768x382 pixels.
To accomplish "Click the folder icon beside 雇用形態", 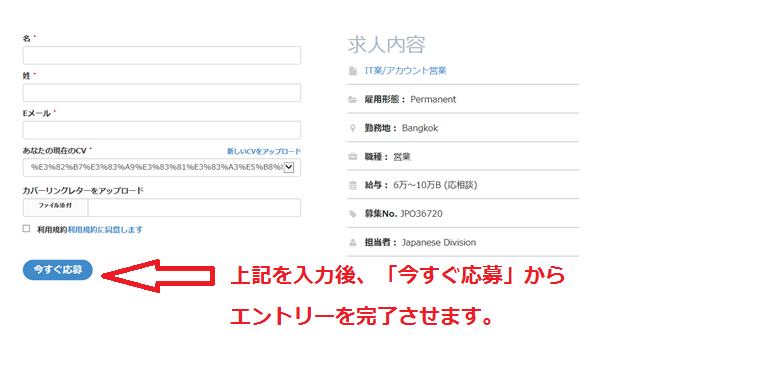I will pyautogui.click(x=353, y=99).
